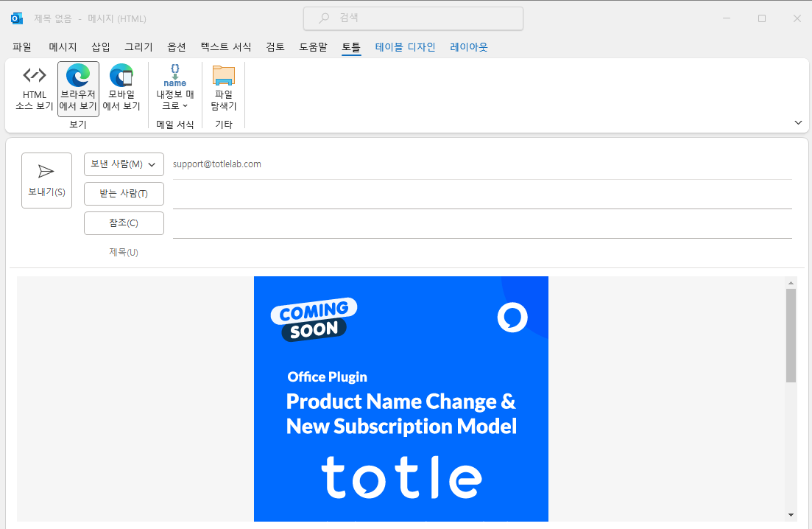812x529 pixels.
Task: Click the scrollbar down arrow
Action: click(x=791, y=515)
